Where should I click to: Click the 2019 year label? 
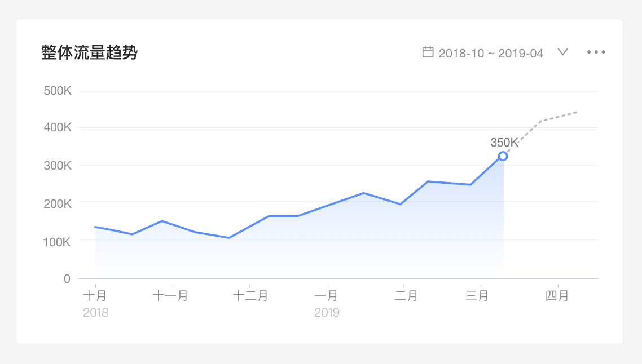(x=327, y=313)
